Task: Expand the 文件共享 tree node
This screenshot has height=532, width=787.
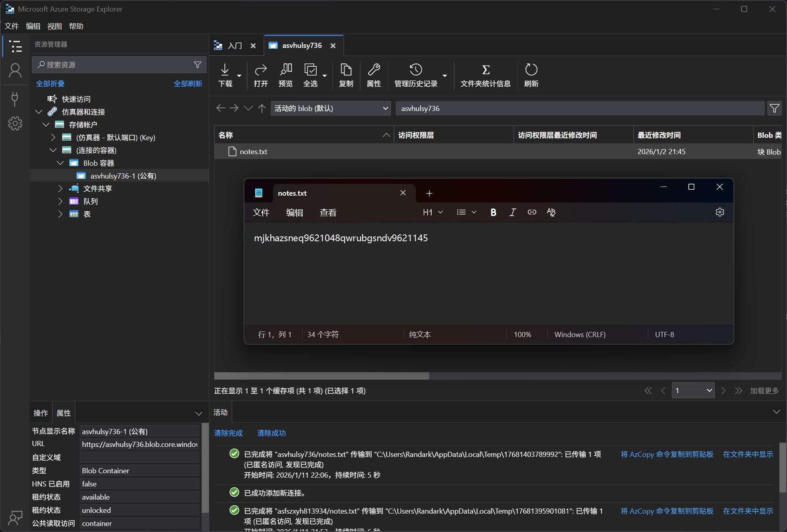Action: click(x=60, y=189)
